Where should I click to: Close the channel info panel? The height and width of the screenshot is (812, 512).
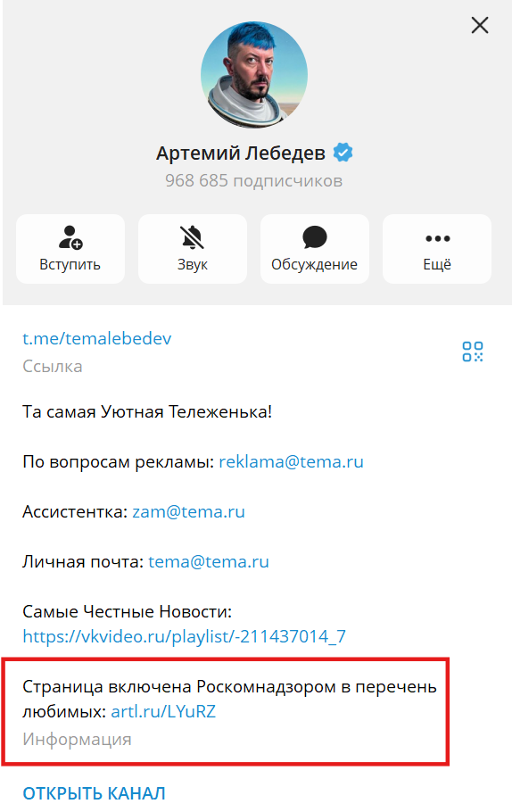click(479, 25)
